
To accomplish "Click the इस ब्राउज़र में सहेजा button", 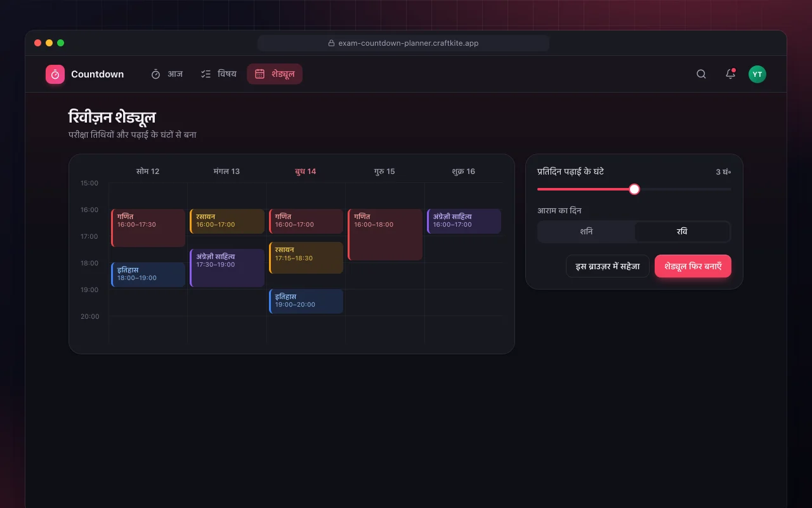I will (608, 266).
